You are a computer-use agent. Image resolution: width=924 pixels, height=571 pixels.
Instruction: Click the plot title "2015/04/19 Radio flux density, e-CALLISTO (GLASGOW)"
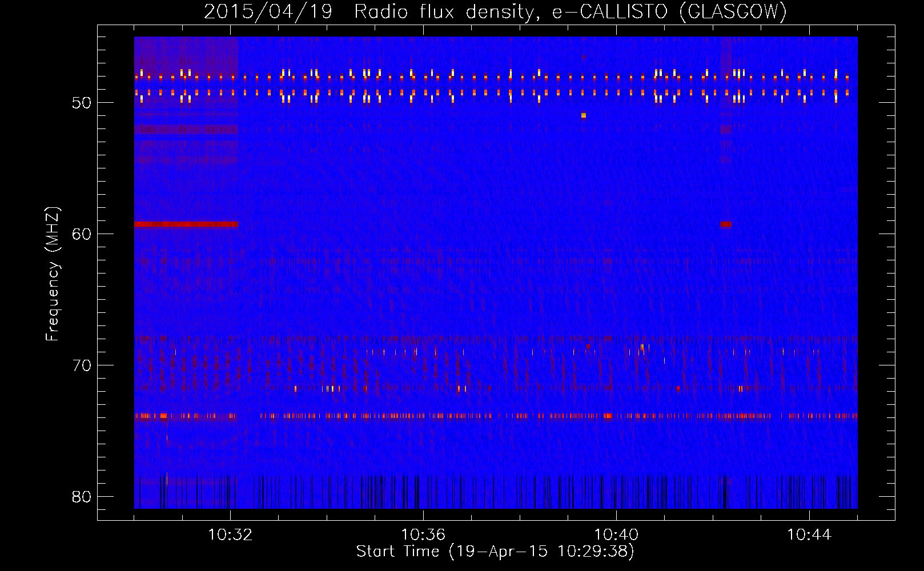coord(495,11)
